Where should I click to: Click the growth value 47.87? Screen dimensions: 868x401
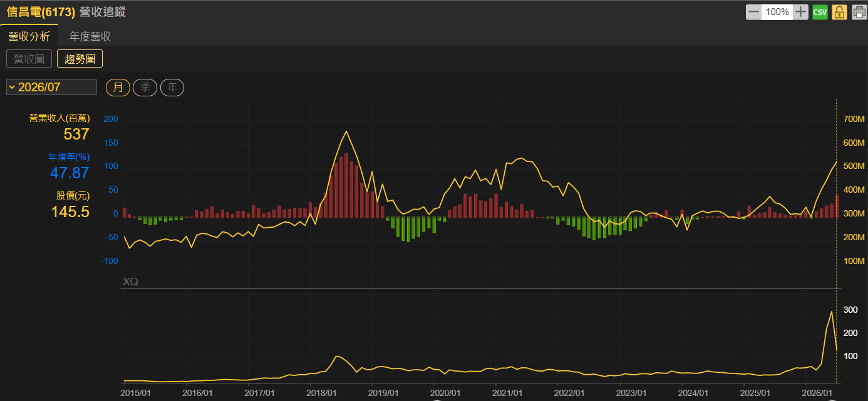[x=70, y=173]
